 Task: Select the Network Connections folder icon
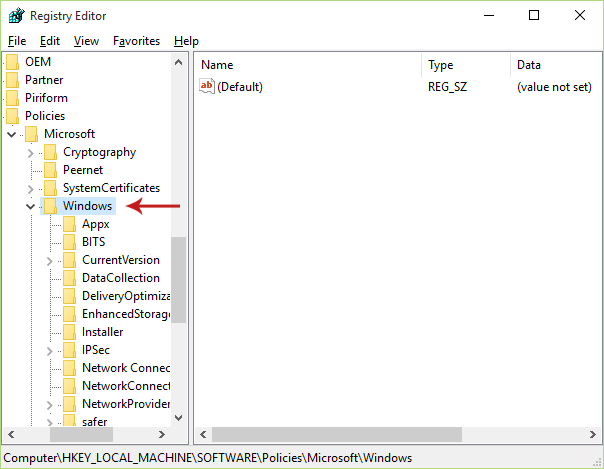click(69, 368)
